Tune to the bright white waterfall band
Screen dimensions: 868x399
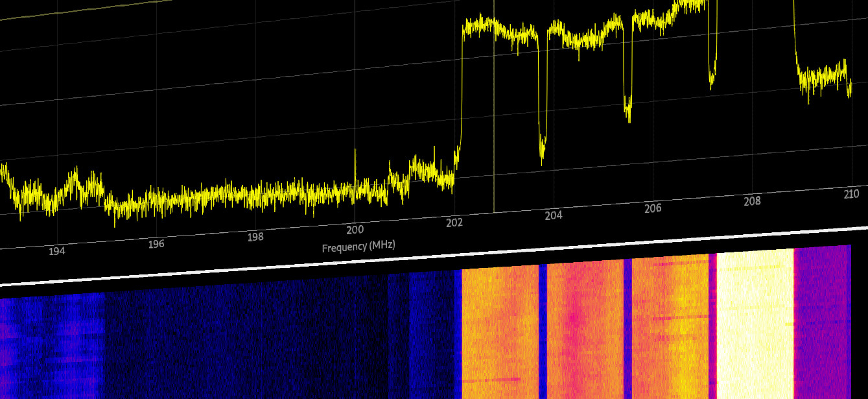(755, 322)
